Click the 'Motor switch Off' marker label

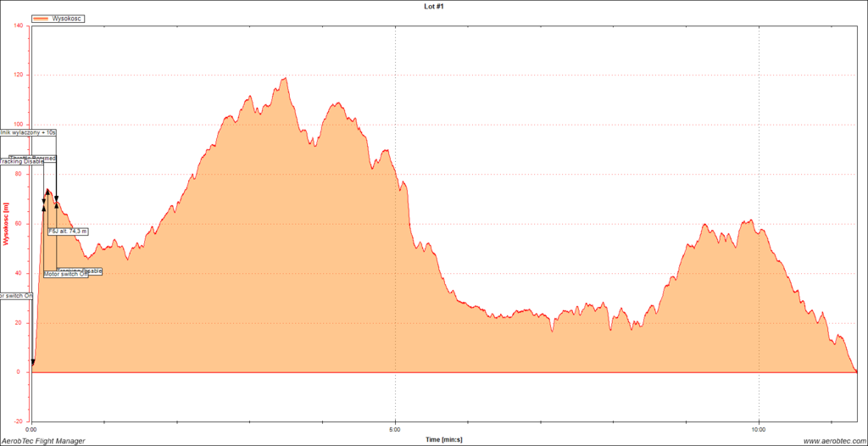click(x=65, y=274)
